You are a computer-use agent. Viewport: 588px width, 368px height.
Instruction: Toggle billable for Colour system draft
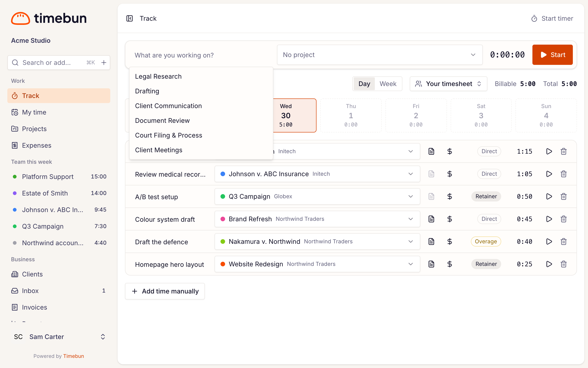coord(449,219)
